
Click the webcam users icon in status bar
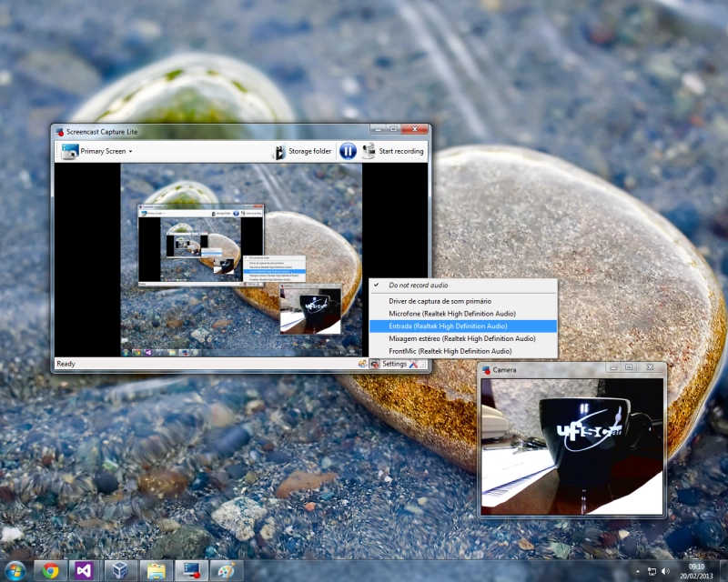tap(363, 364)
